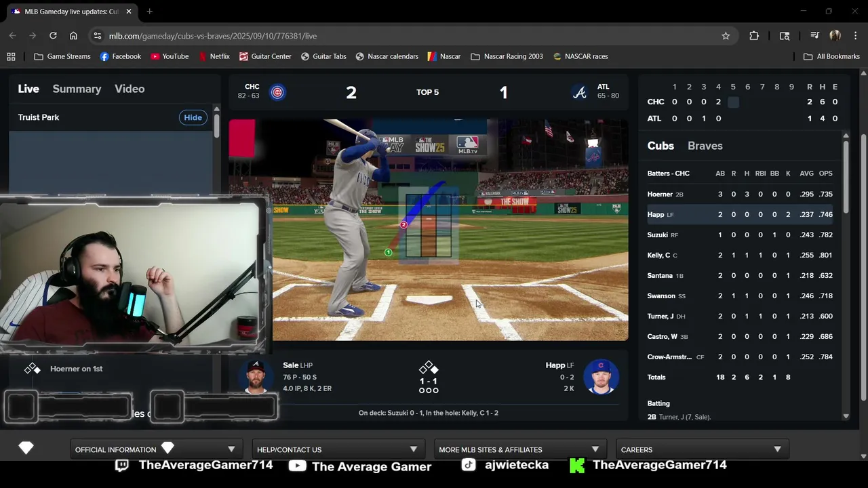The image size is (868, 488).
Task: Open Santana's player row
Action: 739,275
